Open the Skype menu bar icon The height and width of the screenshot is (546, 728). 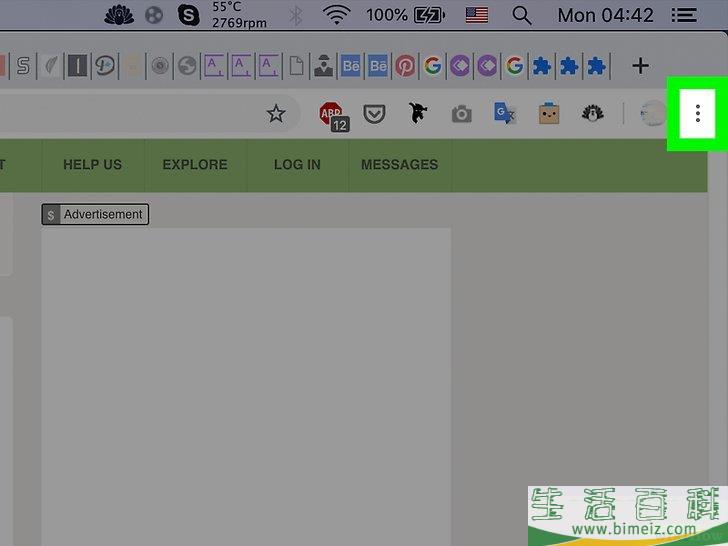coord(188,15)
